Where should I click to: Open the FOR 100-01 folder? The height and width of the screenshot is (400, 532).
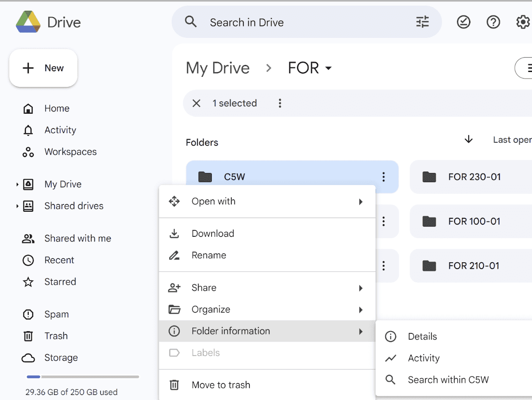coord(471,221)
